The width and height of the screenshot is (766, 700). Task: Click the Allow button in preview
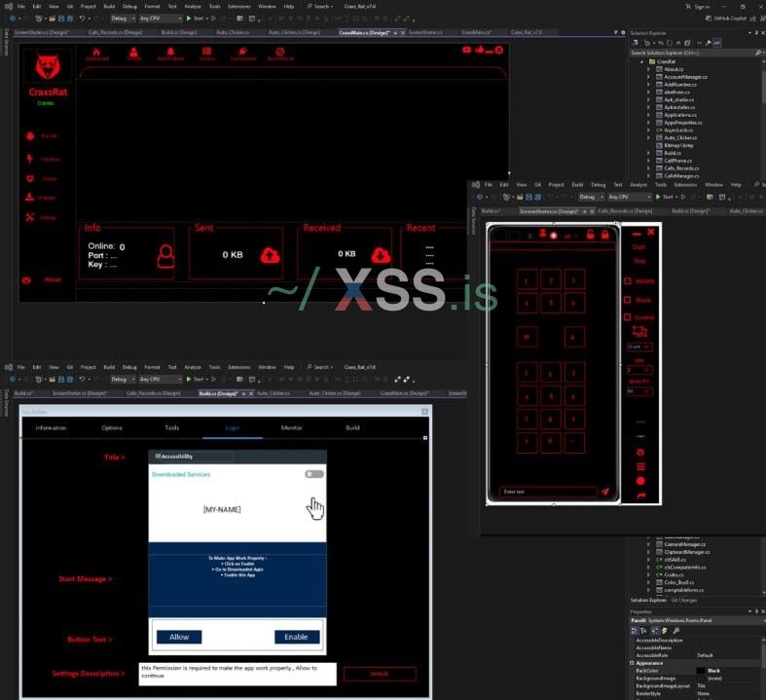point(179,637)
